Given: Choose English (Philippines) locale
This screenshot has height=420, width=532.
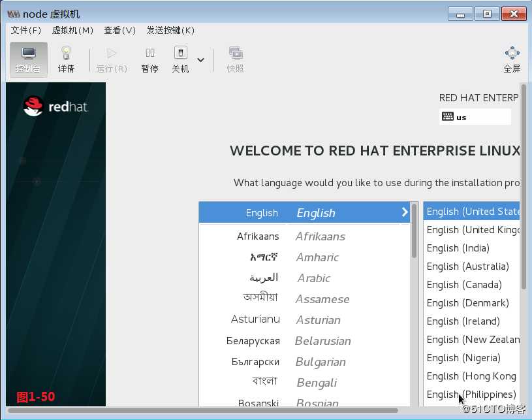Looking at the screenshot, I should coord(471,395).
